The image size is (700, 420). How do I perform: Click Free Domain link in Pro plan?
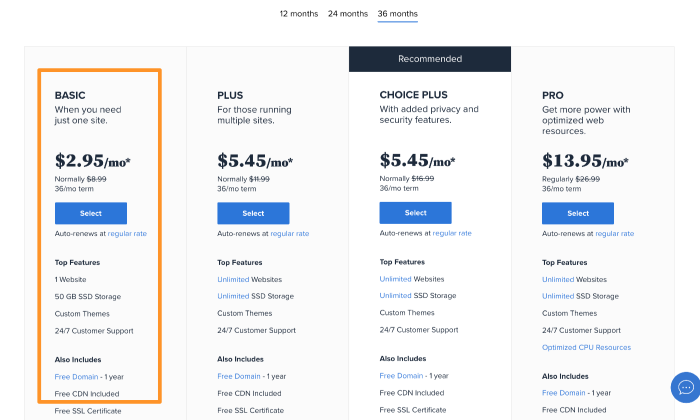[563, 376]
